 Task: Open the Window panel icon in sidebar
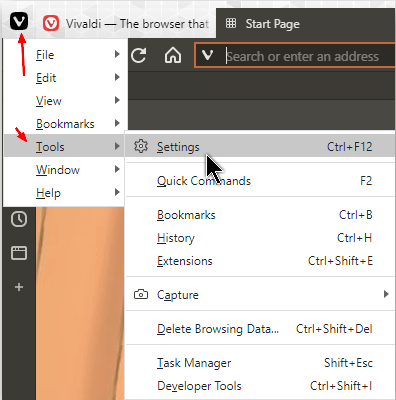tap(19, 253)
